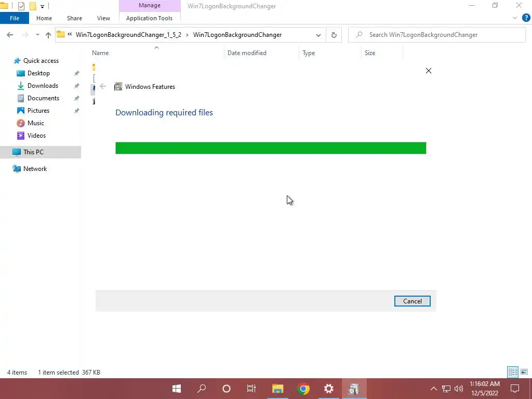Open Network in the navigation pane
This screenshot has height=399, width=532.
tap(35, 169)
